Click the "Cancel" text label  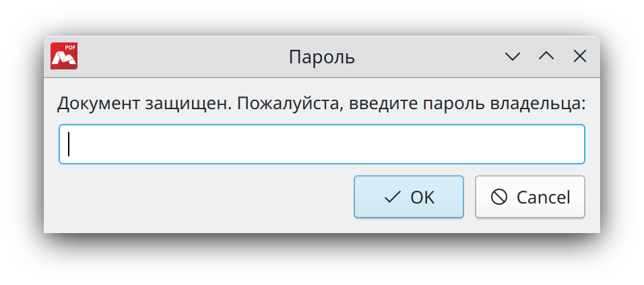[543, 197]
